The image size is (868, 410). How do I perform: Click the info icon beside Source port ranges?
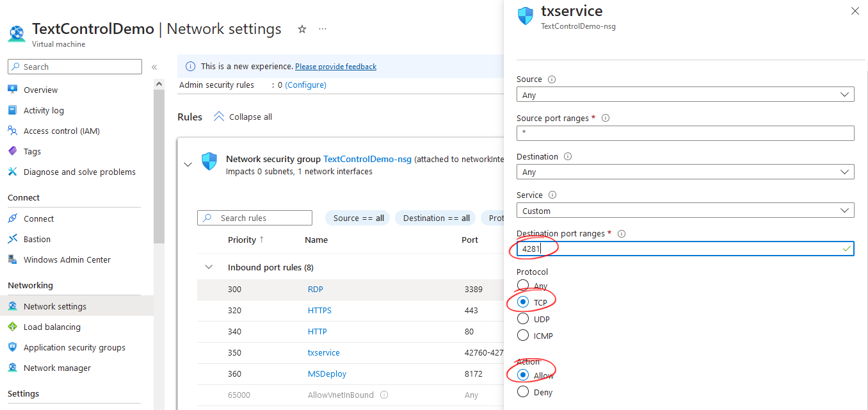(606, 118)
